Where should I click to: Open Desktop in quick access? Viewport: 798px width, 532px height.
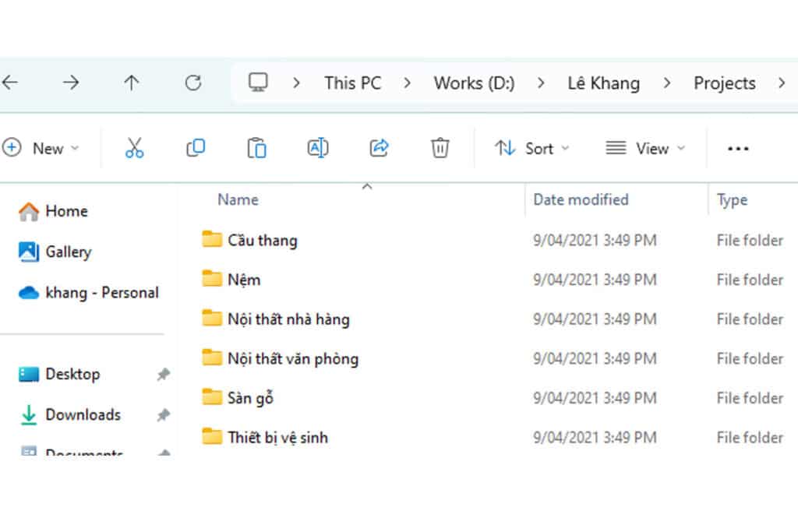(59, 374)
